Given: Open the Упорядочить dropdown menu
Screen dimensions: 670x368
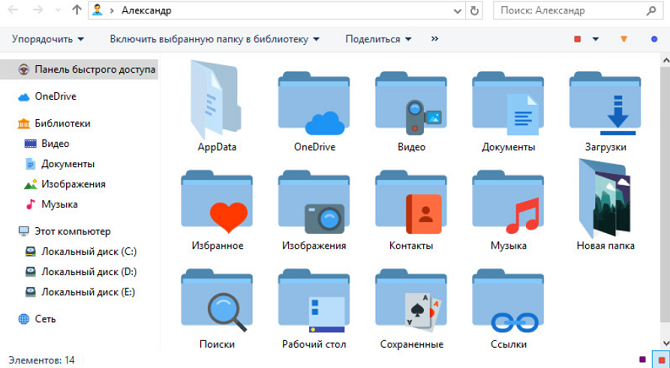Looking at the screenshot, I should [x=48, y=39].
